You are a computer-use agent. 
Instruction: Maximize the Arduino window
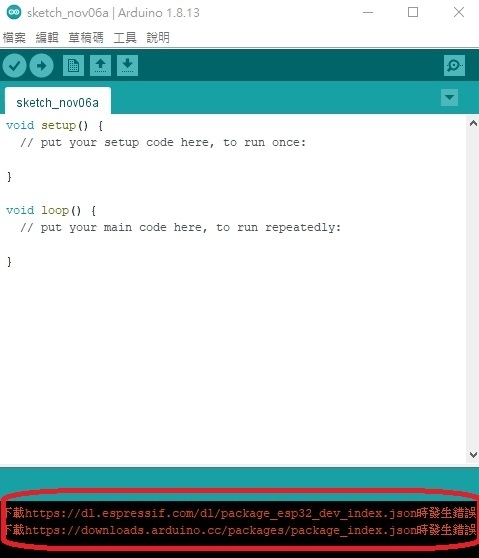click(413, 12)
